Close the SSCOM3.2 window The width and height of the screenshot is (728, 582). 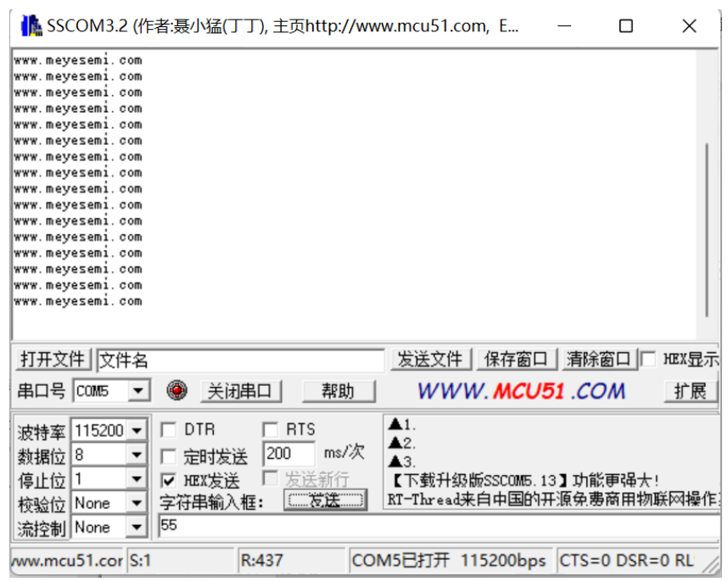pyautogui.click(x=689, y=26)
